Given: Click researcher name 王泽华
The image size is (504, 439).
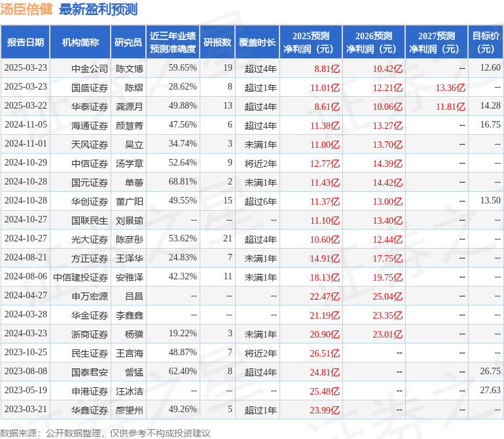Looking at the screenshot, I should pyautogui.click(x=130, y=258).
